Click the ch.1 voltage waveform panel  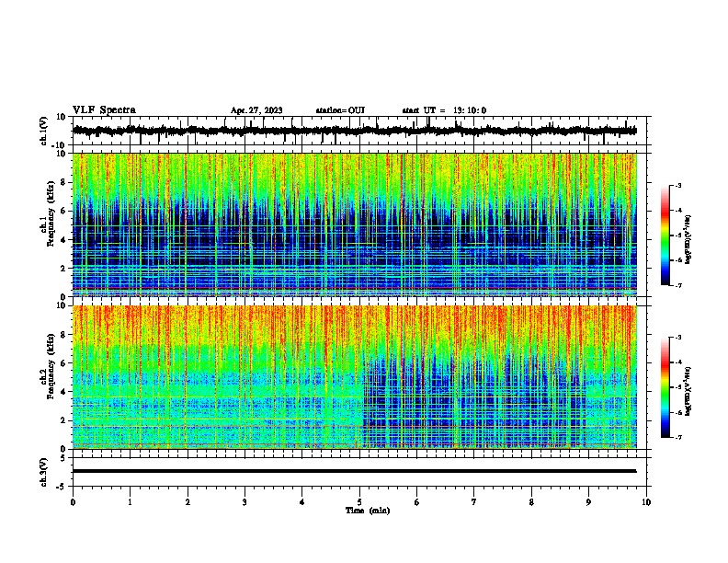(359, 131)
